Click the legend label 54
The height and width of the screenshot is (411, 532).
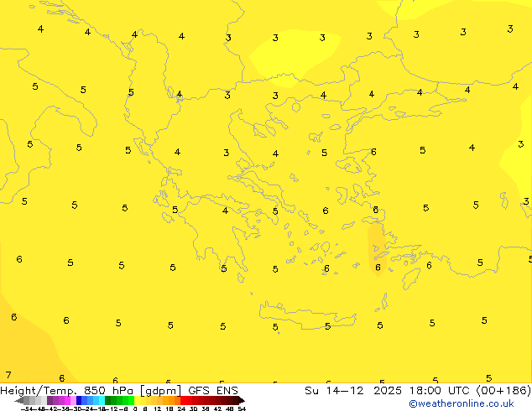click(242, 408)
